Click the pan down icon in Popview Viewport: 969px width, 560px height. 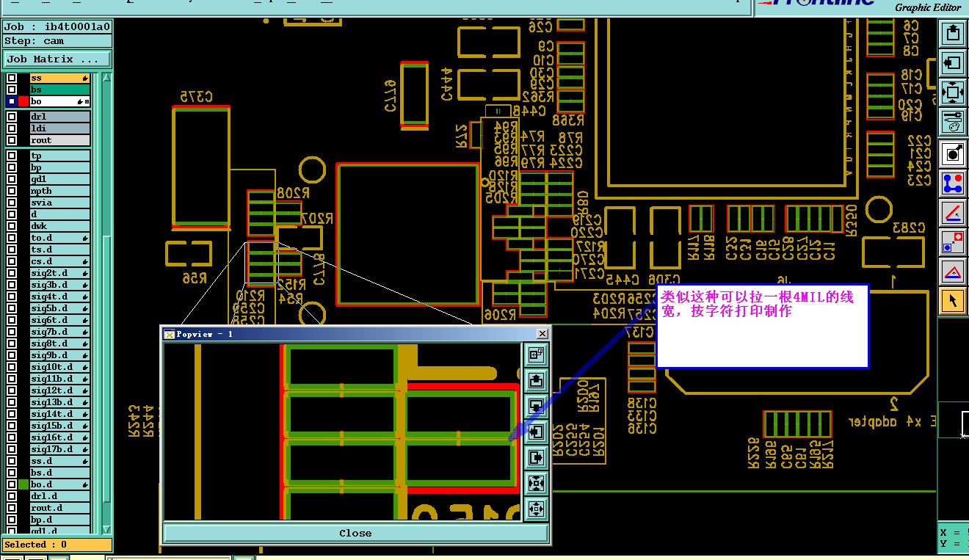coord(536,406)
